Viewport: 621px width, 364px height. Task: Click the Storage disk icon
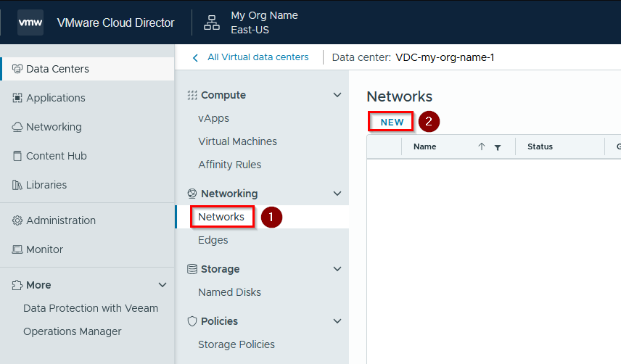pos(192,269)
